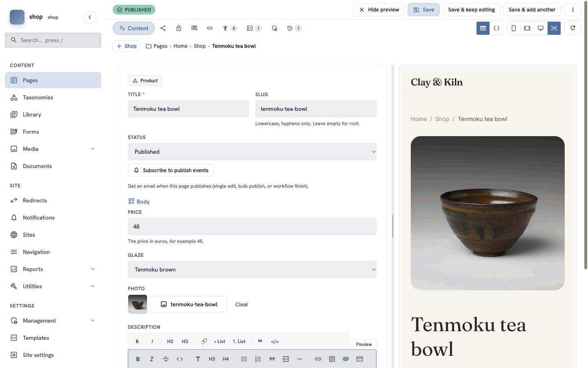Open the lock permissions tab

point(178,28)
